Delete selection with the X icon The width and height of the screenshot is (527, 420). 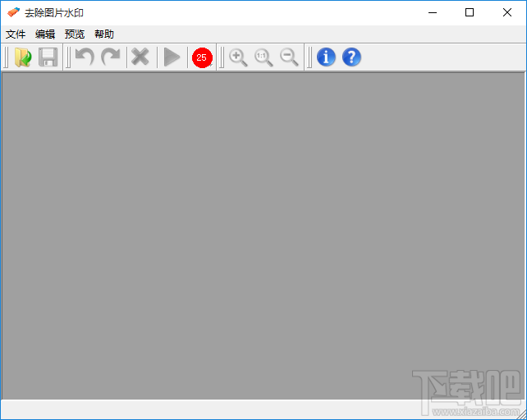140,57
